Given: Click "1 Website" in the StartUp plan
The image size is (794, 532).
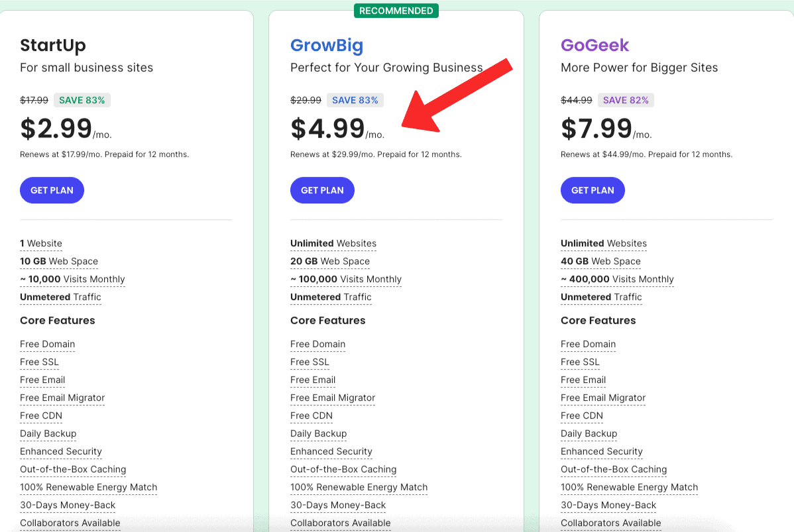Looking at the screenshot, I should pos(41,243).
